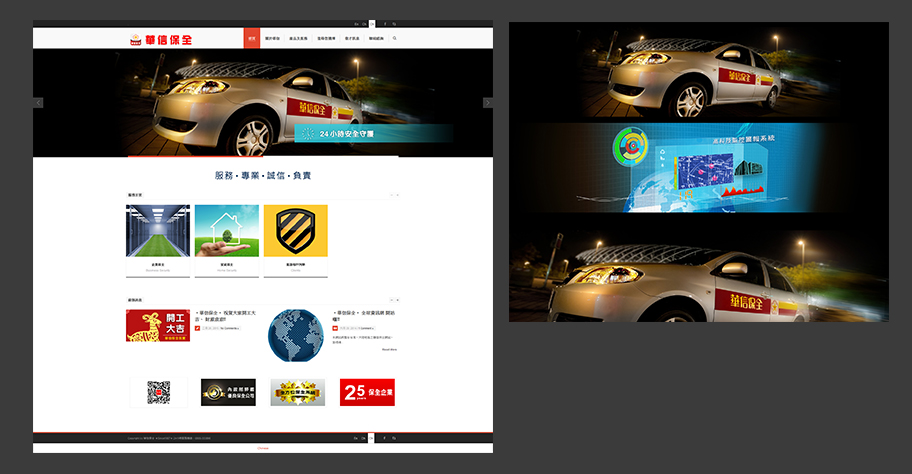Viewport: 912px width, 474px height.
Task: Click the 開工大吉 news image
Action: coord(158,326)
